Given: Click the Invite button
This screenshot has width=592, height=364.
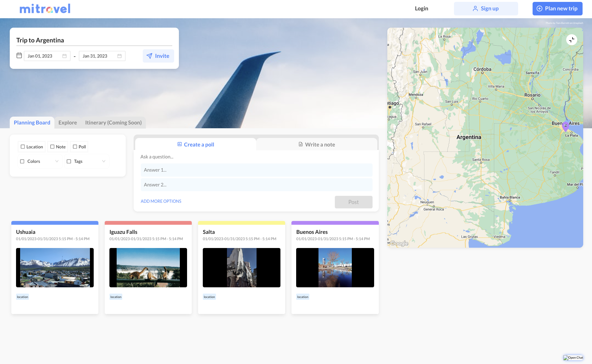Looking at the screenshot, I should click(158, 56).
